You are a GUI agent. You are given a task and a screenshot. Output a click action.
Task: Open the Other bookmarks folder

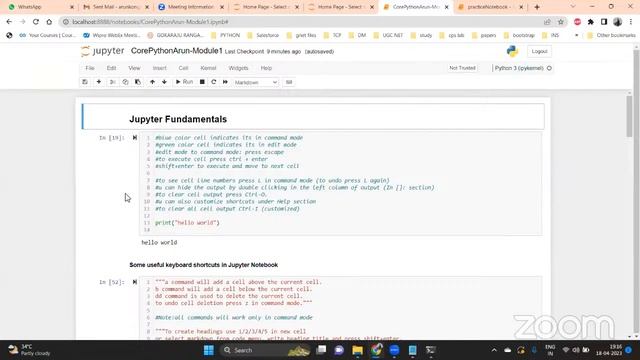click(x=611, y=36)
